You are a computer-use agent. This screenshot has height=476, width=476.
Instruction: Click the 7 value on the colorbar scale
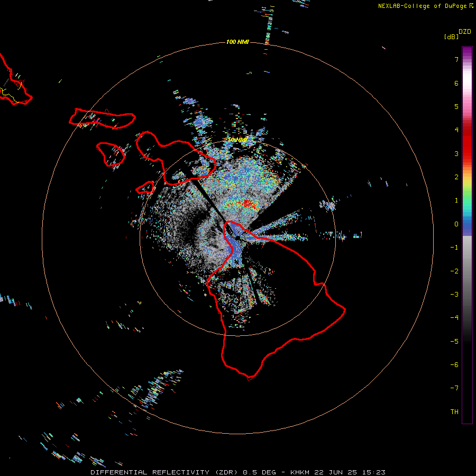click(456, 59)
